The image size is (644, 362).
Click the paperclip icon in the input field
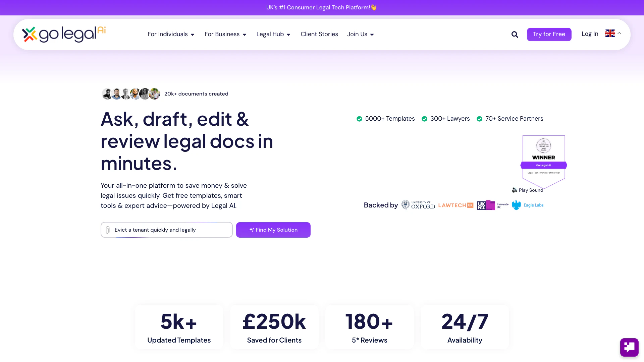(x=107, y=230)
